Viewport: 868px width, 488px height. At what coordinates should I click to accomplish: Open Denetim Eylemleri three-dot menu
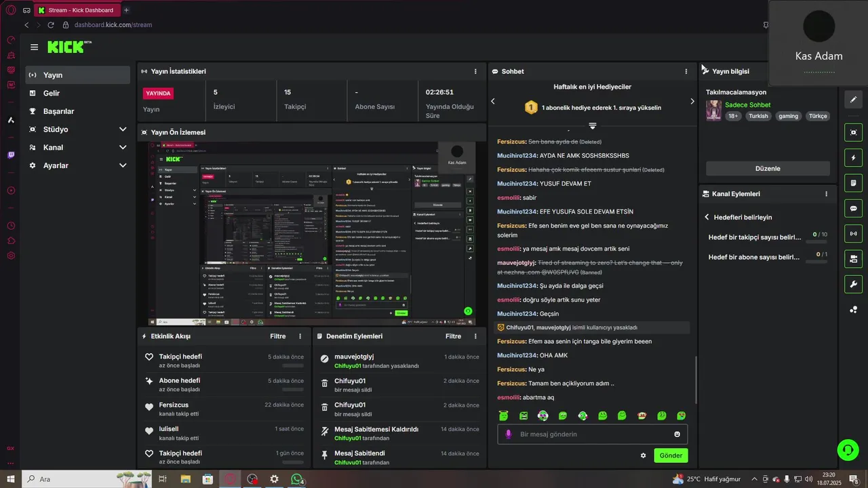tap(475, 336)
